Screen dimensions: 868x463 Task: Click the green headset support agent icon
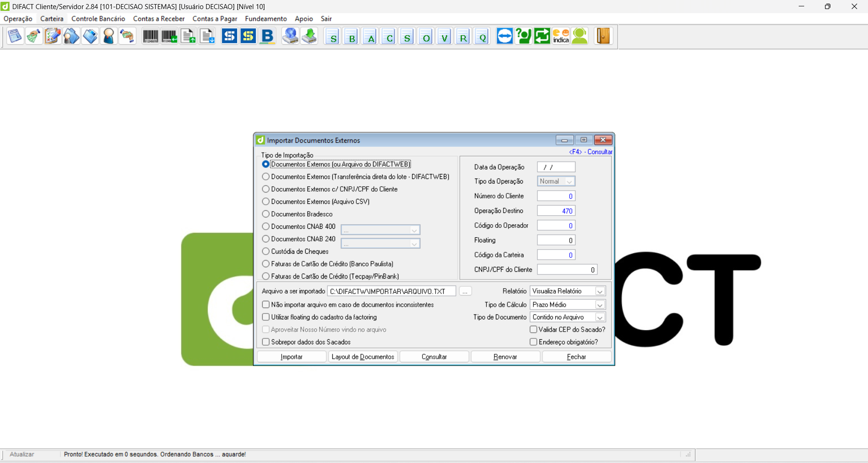pyautogui.click(x=580, y=36)
